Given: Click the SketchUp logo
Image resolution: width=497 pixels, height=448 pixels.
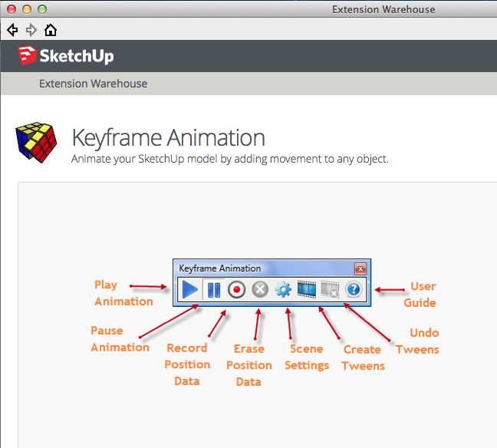Looking at the screenshot, I should tap(66, 56).
